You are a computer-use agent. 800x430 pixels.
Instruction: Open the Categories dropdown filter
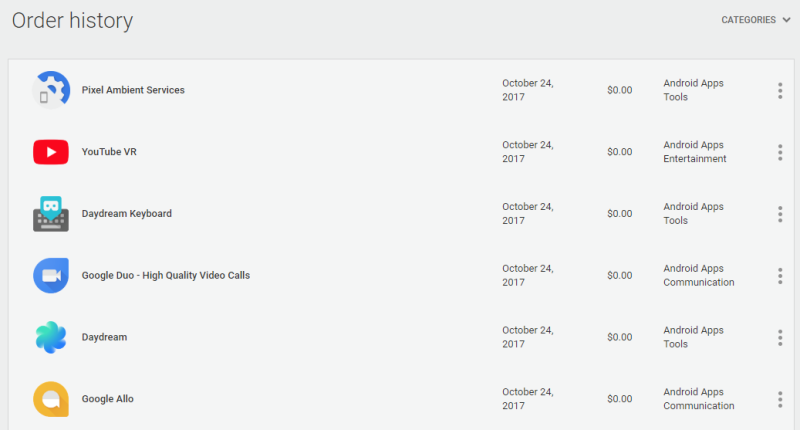pos(755,20)
